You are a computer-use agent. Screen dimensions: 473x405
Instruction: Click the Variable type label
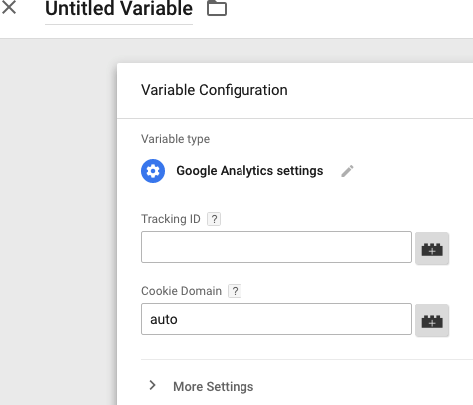[175, 139]
